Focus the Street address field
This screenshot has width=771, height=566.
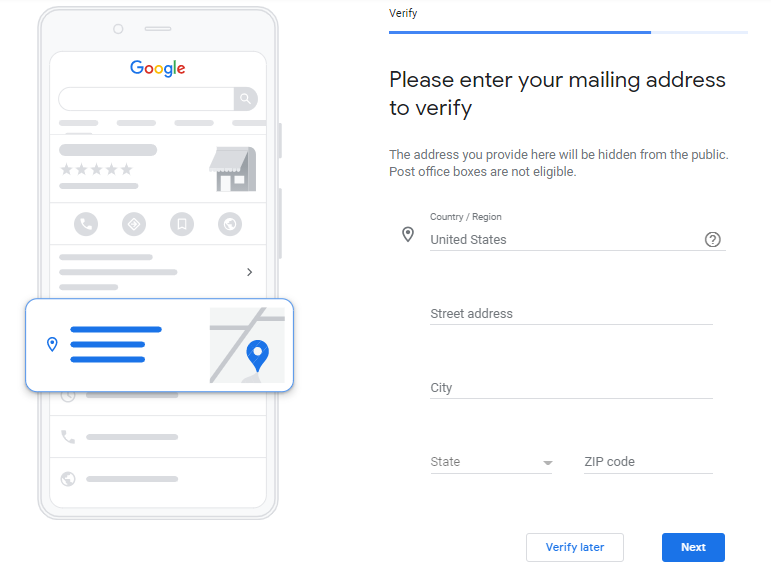571,314
